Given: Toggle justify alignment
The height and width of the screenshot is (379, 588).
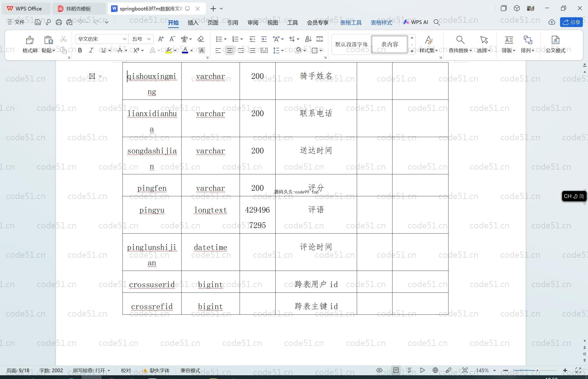Looking at the screenshot, I should tap(252, 50).
